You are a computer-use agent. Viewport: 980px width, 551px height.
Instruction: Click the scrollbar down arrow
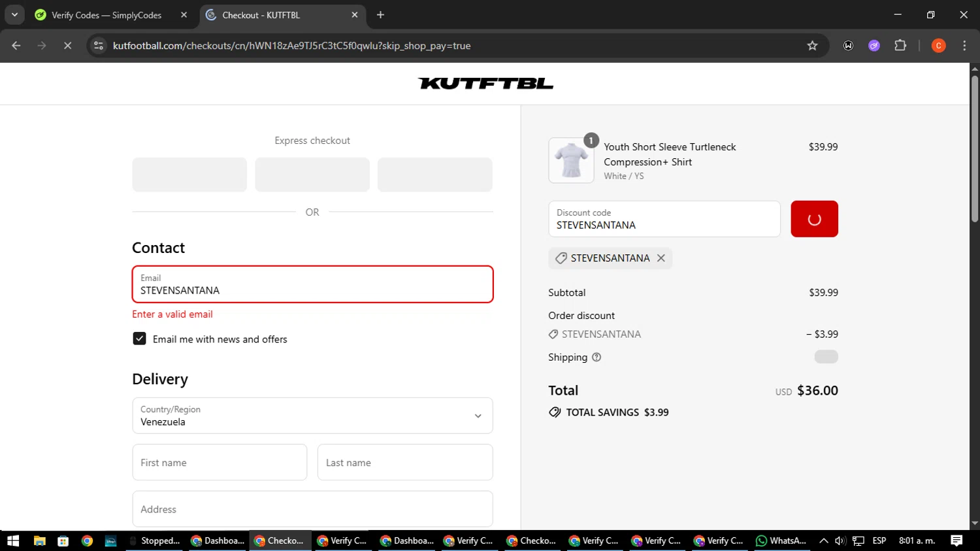[975, 524]
